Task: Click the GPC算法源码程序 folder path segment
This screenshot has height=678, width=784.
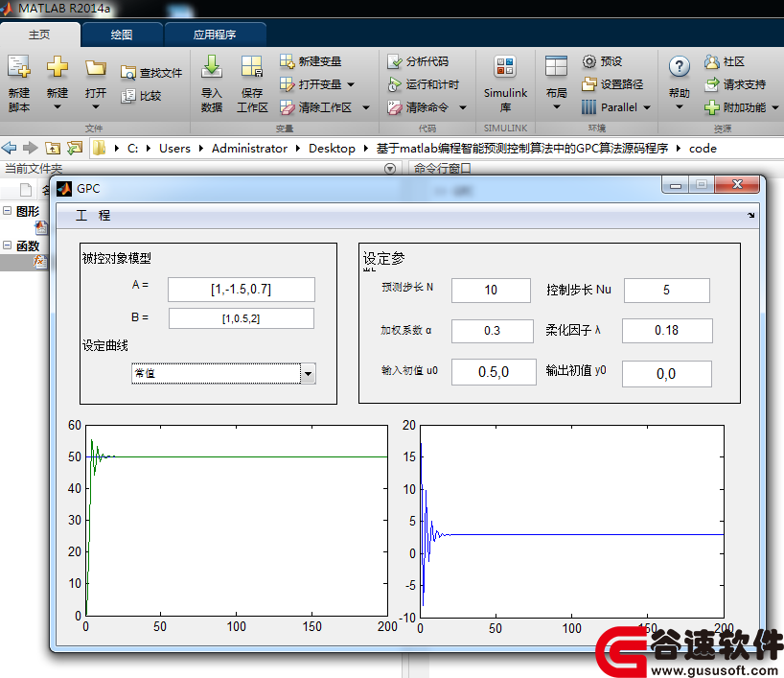Action: click(522, 148)
